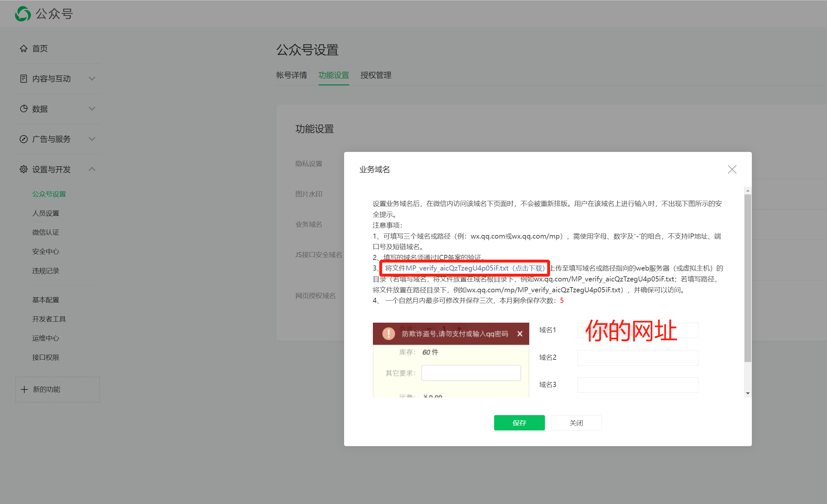Close the 业务域名 dialog with X
The height and width of the screenshot is (504, 827).
click(732, 169)
